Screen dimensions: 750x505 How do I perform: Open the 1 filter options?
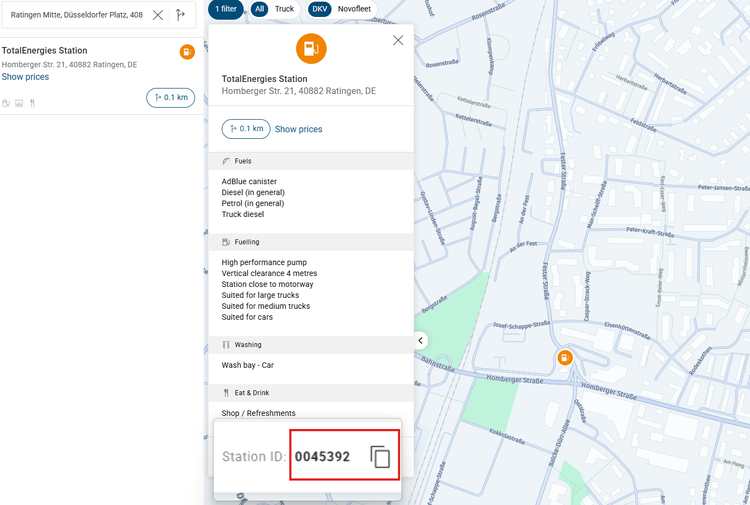tap(226, 9)
